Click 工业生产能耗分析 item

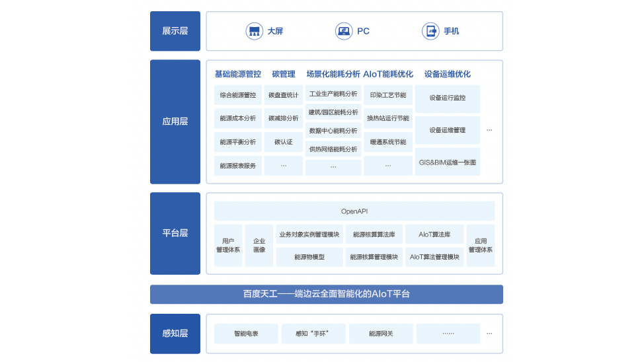[x=333, y=94]
